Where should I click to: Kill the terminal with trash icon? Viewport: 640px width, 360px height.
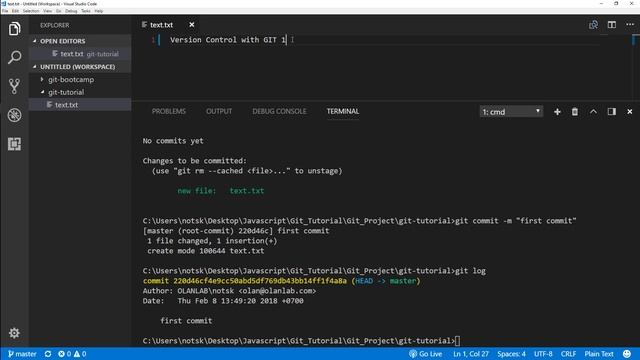point(575,112)
